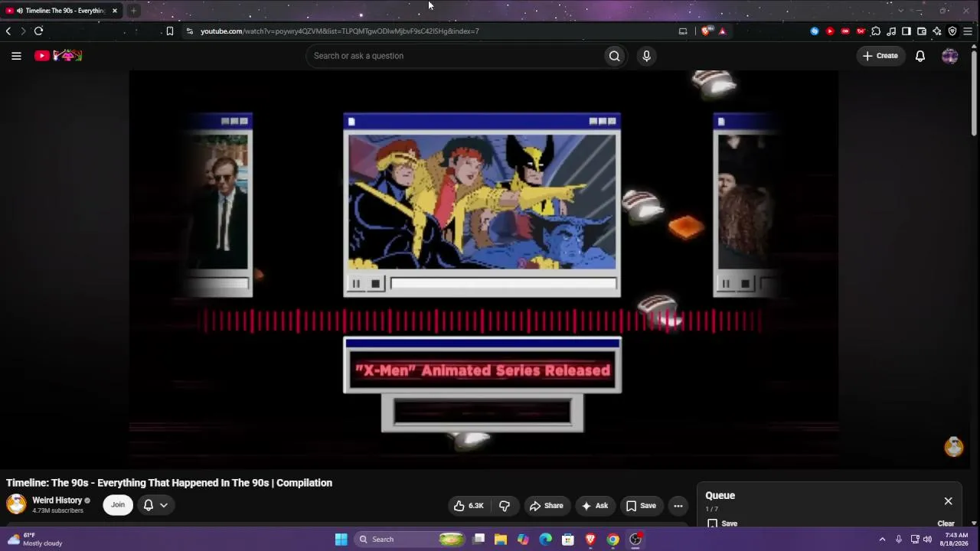The width and height of the screenshot is (980, 551).
Task: Open Brave Wallet icon
Action: [x=922, y=31]
